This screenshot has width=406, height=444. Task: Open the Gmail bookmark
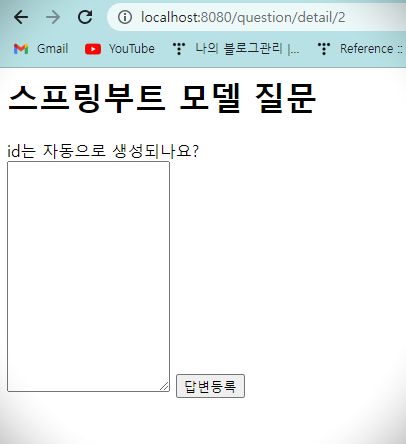pos(41,49)
